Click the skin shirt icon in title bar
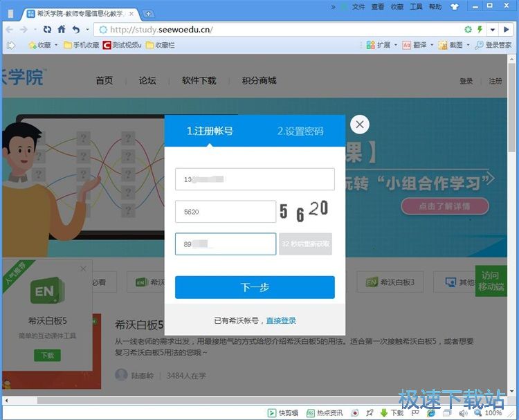519x420 pixels. click(x=455, y=7)
